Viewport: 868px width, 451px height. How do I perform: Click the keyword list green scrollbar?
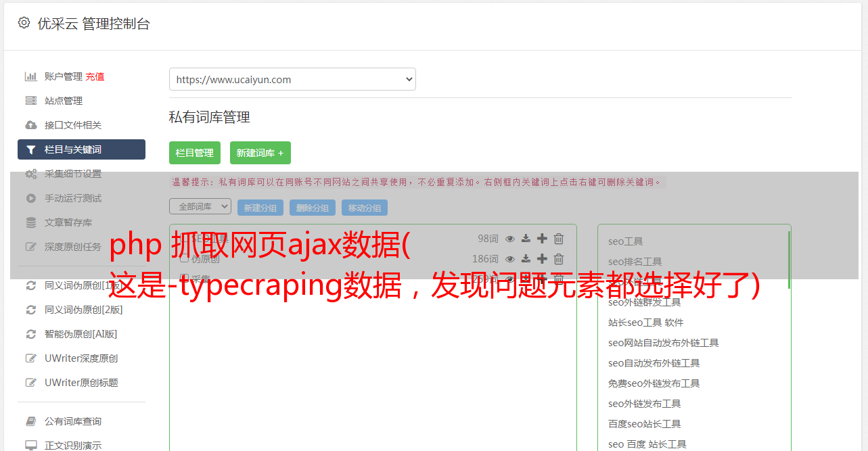tap(789, 260)
